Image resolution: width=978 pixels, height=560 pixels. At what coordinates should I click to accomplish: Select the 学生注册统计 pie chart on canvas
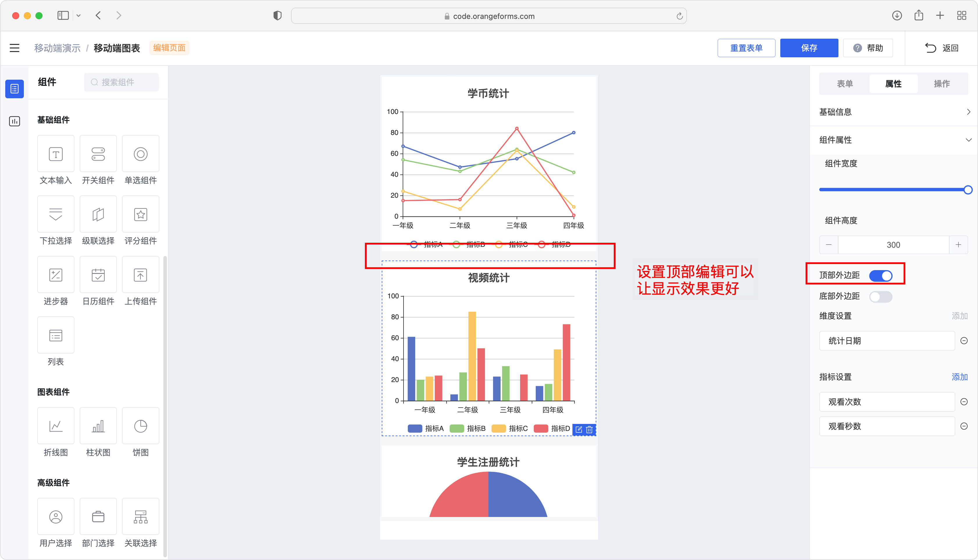pyautogui.click(x=488, y=481)
